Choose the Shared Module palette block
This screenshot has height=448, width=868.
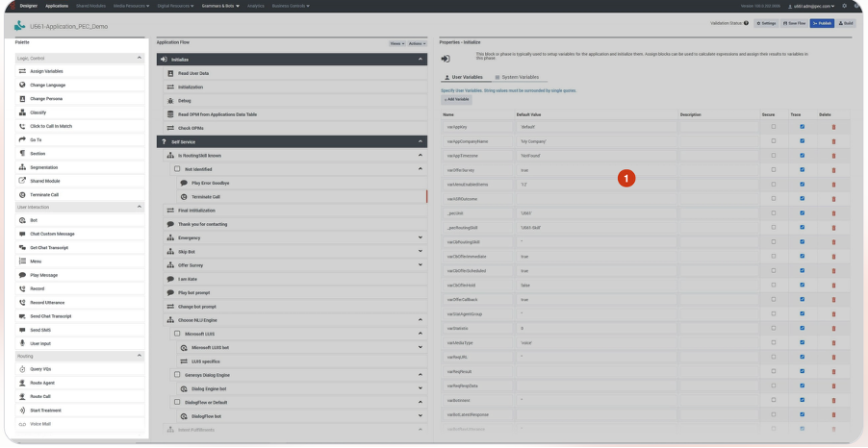80,181
